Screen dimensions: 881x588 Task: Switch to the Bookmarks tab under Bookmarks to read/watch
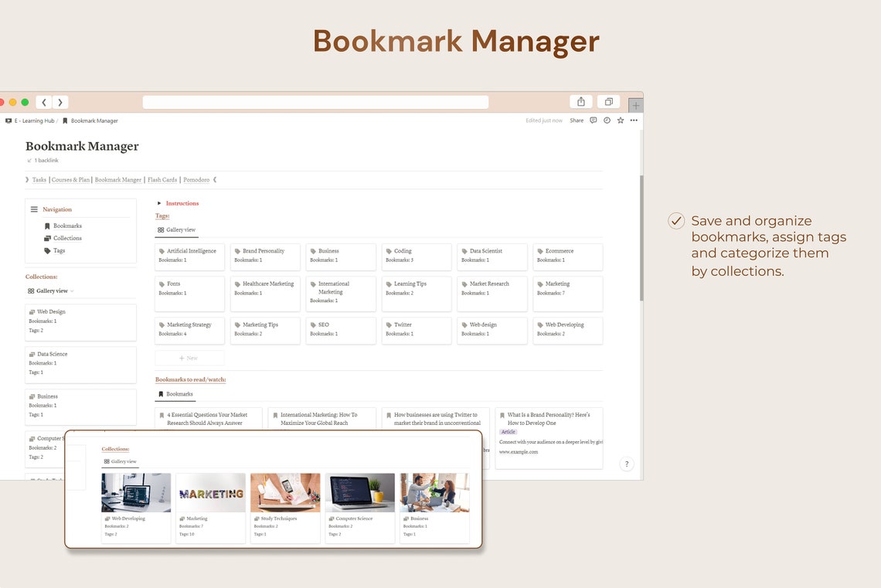click(x=175, y=393)
